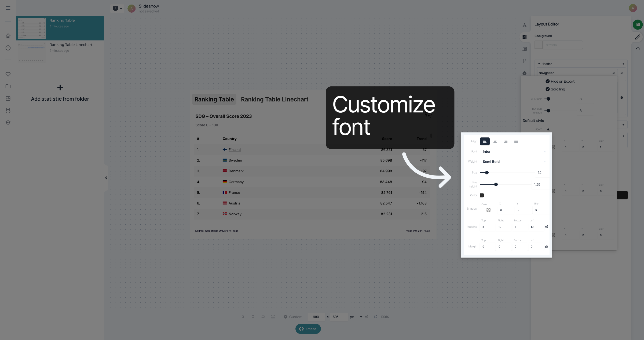
Task: Open the Font dropdown showing Inter
Action: pos(514,152)
